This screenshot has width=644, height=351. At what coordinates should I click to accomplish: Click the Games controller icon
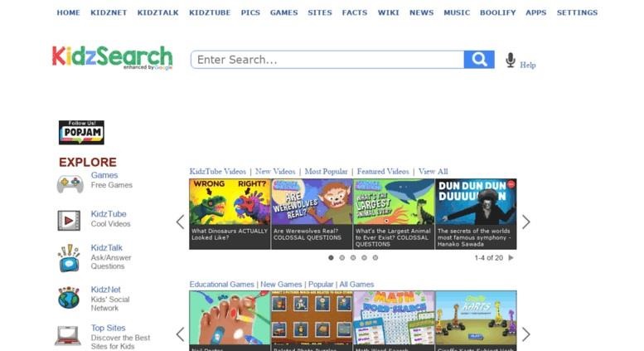tap(70, 183)
